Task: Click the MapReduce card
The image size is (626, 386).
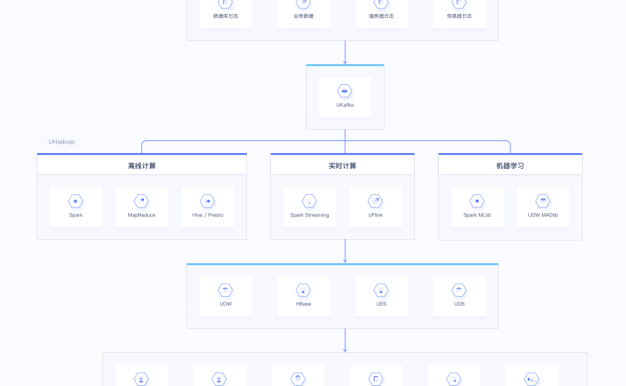Action: point(141,207)
